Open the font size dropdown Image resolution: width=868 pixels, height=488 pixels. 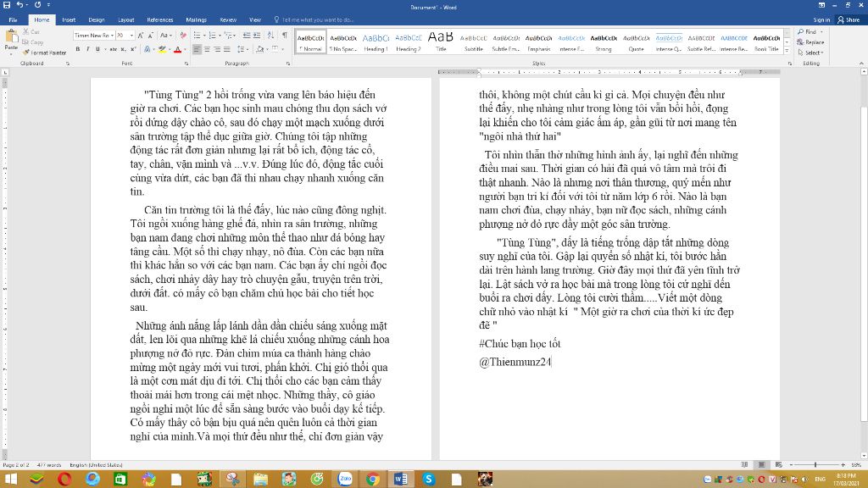pyautogui.click(x=131, y=36)
